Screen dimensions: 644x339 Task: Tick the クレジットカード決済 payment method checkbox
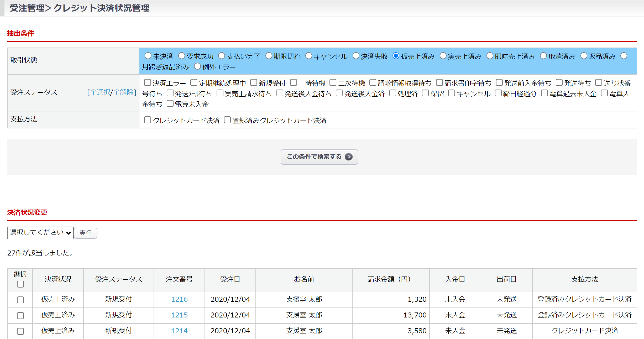pos(148,120)
